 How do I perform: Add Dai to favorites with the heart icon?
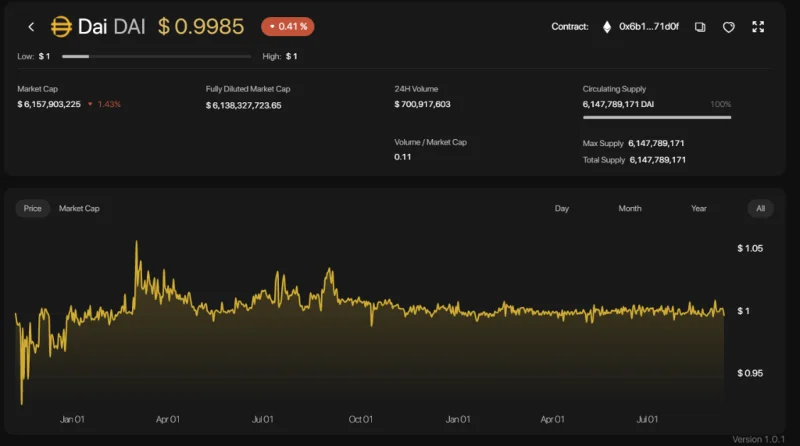coord(729,27)
